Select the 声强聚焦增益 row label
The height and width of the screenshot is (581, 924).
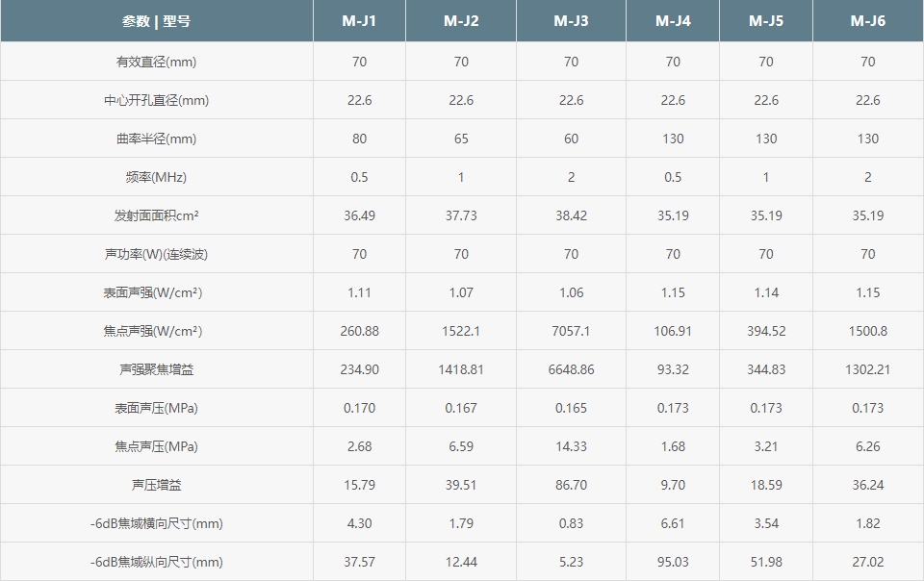(x=156, y=369)
